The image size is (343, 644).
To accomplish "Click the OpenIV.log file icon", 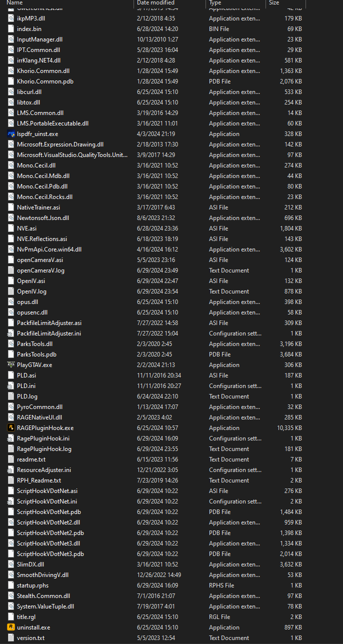I will pos(11,291).
